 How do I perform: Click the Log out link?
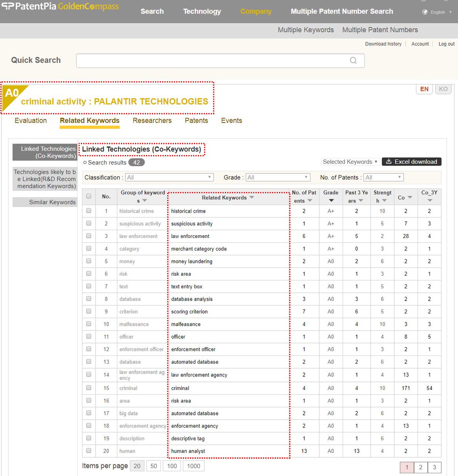point(447,44)
